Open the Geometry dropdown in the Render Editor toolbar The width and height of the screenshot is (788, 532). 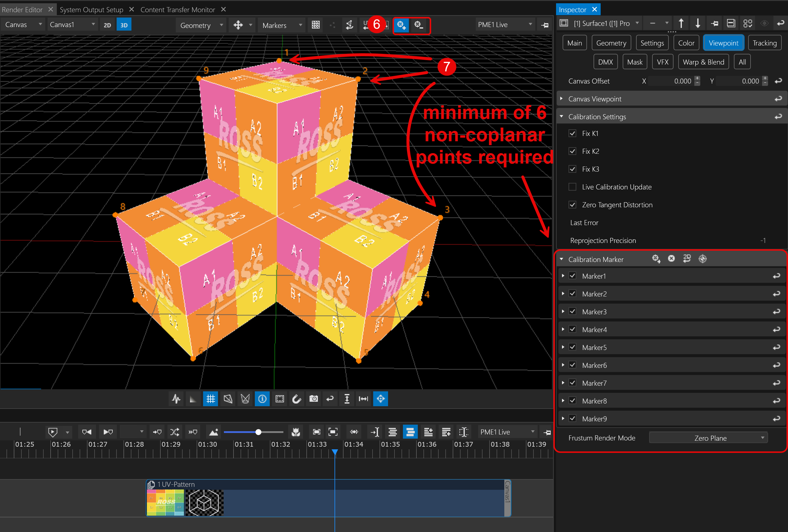(201, 25)
